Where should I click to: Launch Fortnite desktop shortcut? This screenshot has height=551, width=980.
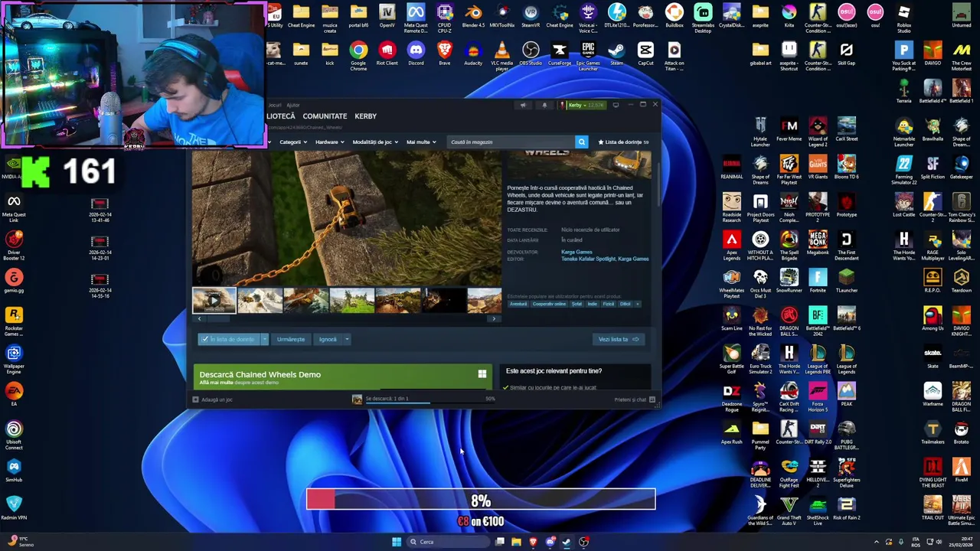click(818, 281)
